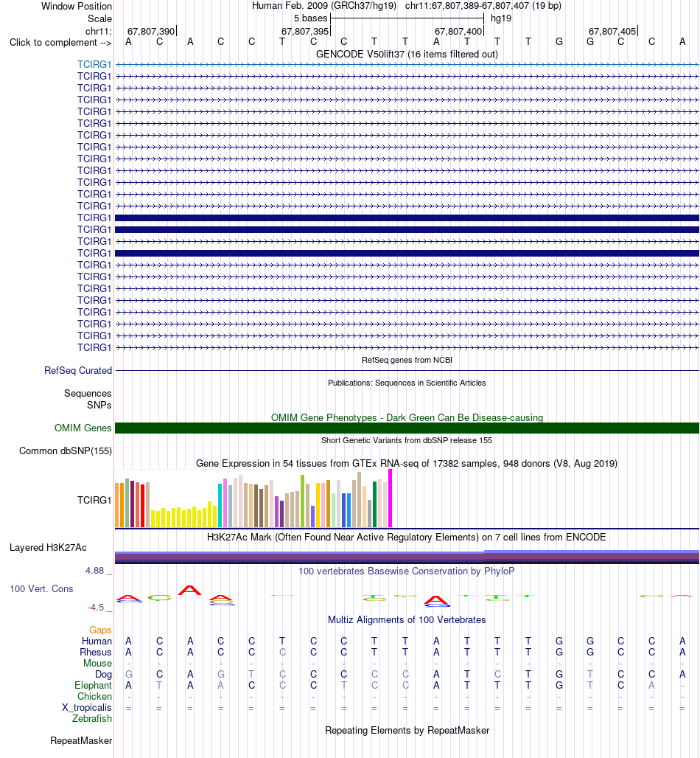Click the Layered H3K27Ac track label
The width and height of the screenshot is (700, 758).
[x=48, y=548]
